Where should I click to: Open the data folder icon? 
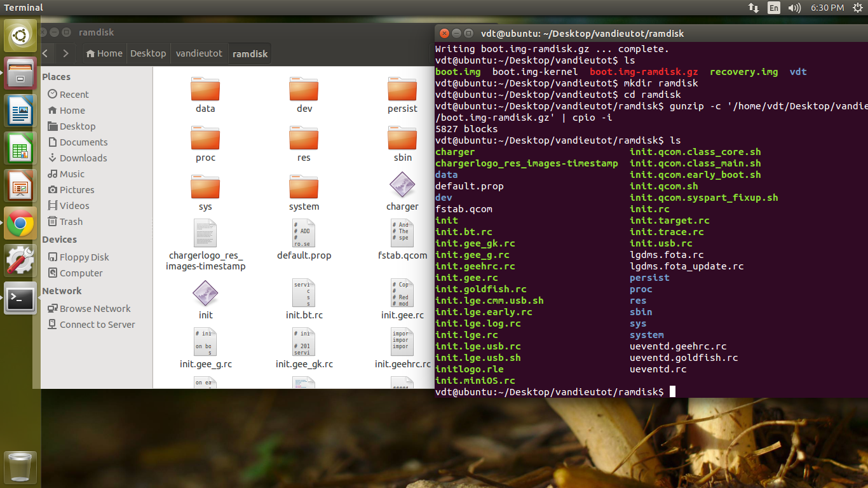click(x=205, y=90)
